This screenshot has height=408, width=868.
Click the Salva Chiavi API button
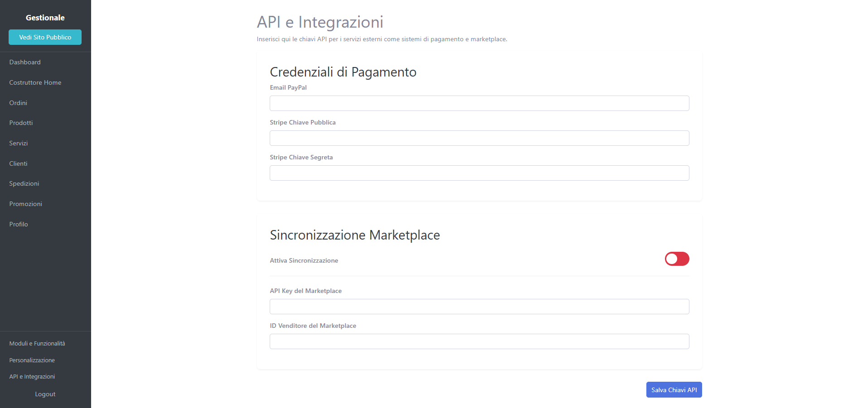pyautogui.click(x=674, y=389)
